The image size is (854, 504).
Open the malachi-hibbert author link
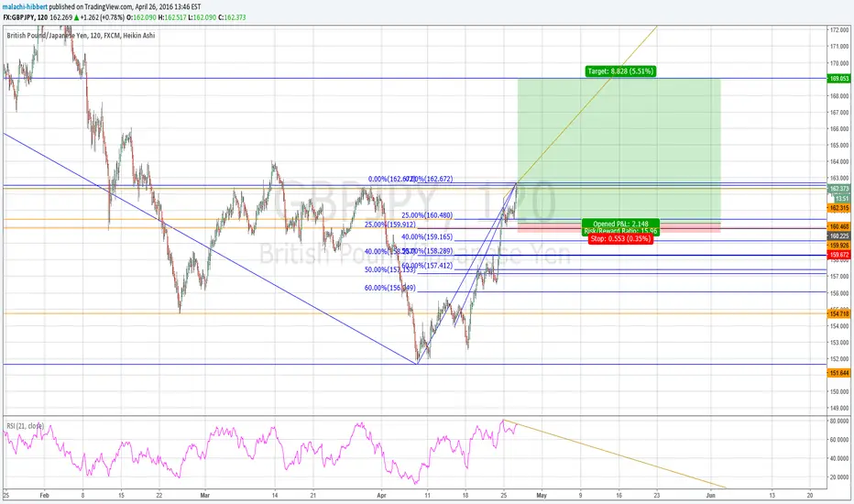click(25, 6)
